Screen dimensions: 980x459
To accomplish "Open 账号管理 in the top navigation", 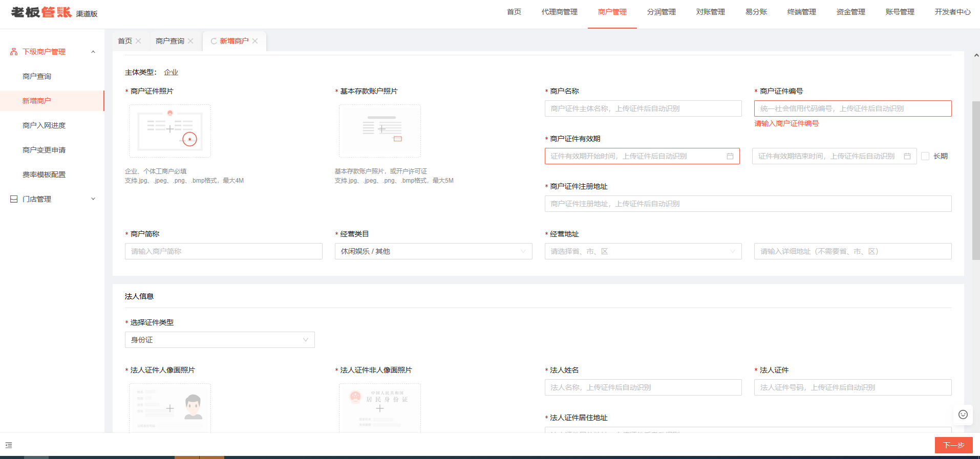I will point(900,12).
